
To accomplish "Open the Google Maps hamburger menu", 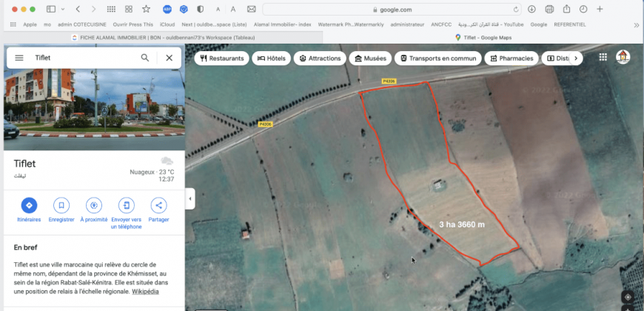I will coord(19,58).
